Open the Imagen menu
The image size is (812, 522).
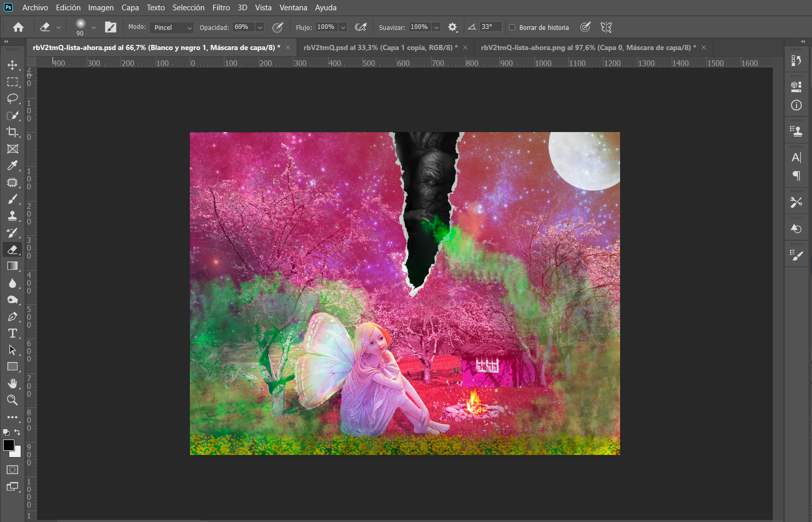(x=101, y=8)
